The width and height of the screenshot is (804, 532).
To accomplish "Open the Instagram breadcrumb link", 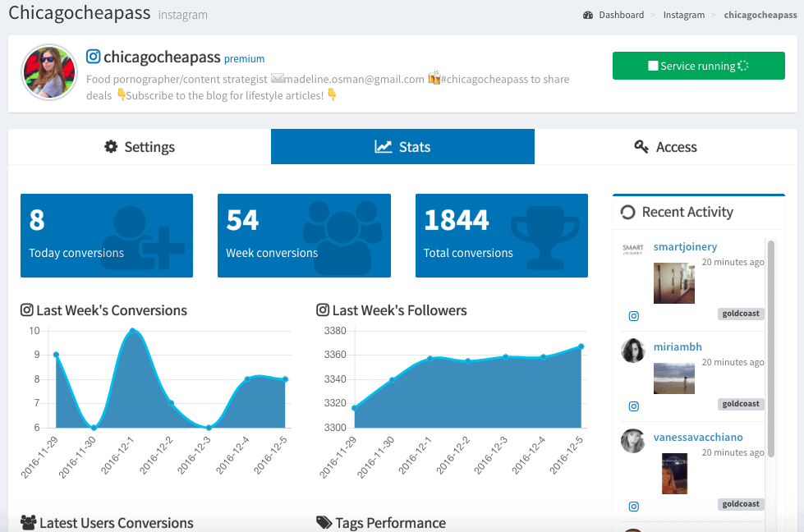I will [683, 15].
